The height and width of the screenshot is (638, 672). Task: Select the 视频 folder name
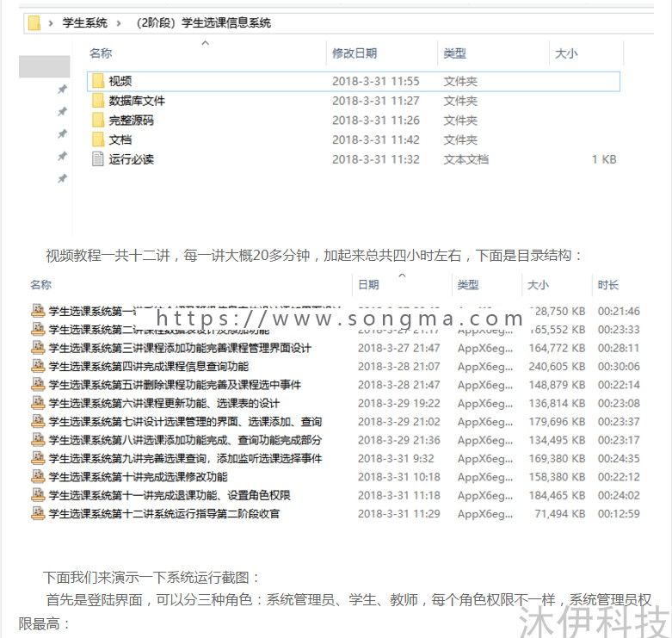click(120, 81)
